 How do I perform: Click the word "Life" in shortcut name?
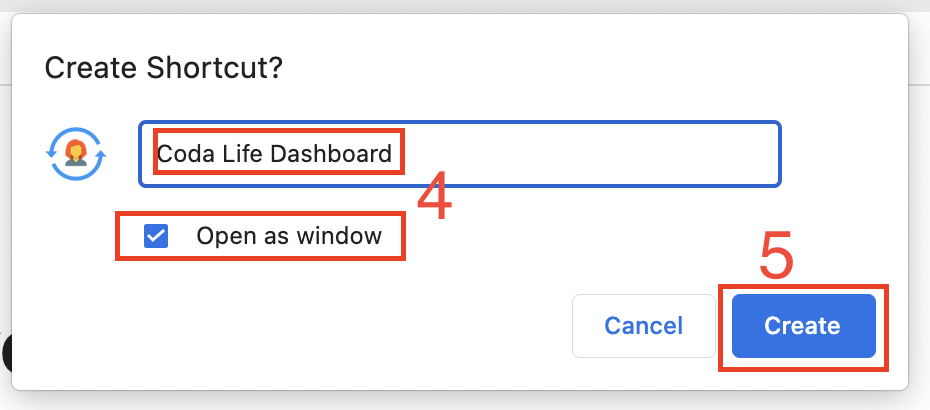coord(237,154)
